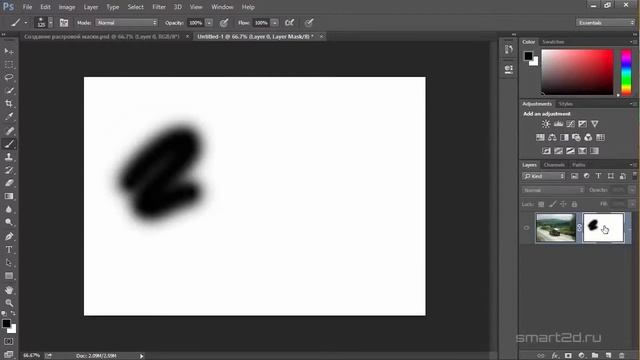This screenshot has width=640, height=360.
Task: Select the Brush tool in the toolbox
Action: (9, 144)
